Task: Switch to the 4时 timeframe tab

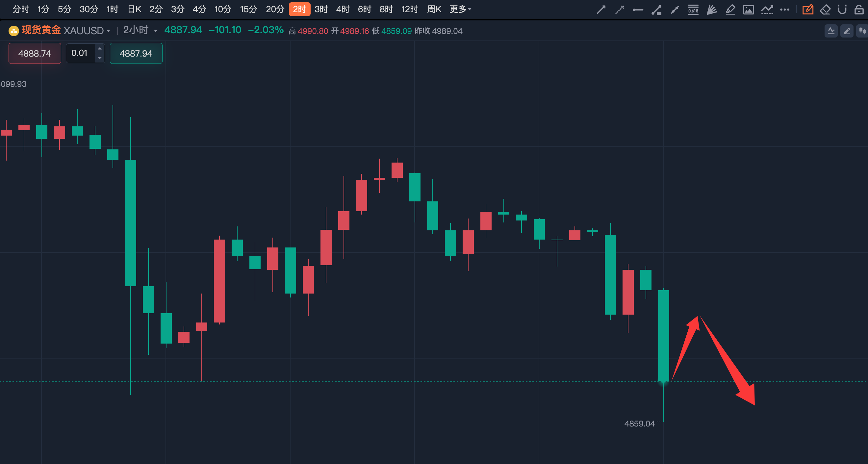Action: [343, 10]
